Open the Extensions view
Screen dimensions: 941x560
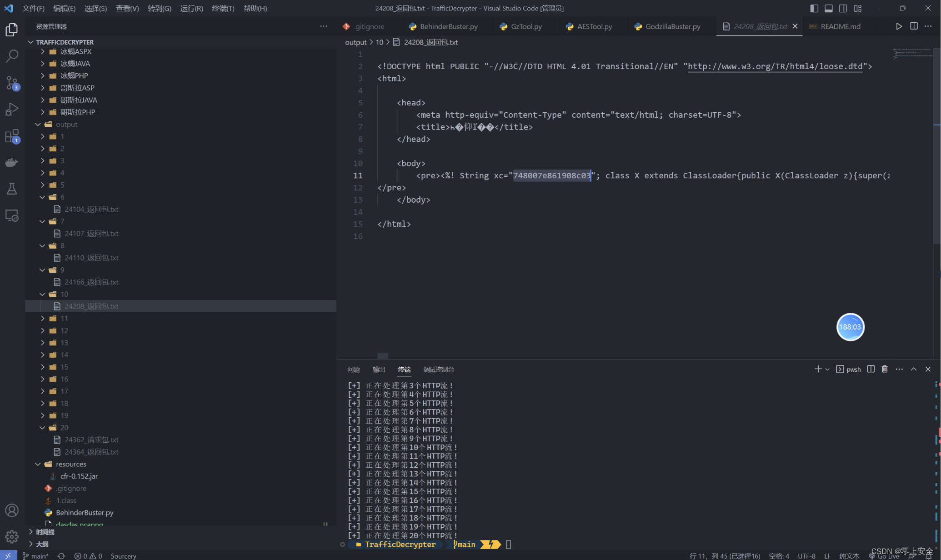pyautogui.click(x=12, y=136)
